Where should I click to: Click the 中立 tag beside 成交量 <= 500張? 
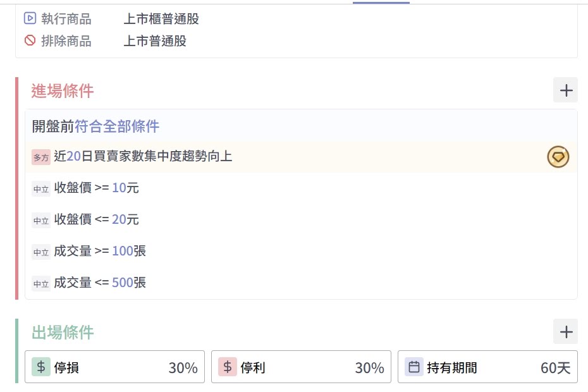41,284
